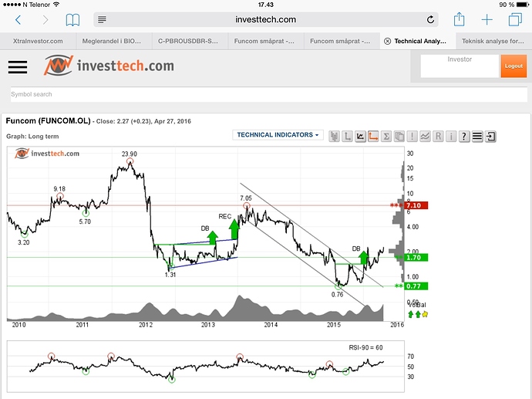
Task: Switch to the XtraInvestor.com tab
Action: [38, 41]
